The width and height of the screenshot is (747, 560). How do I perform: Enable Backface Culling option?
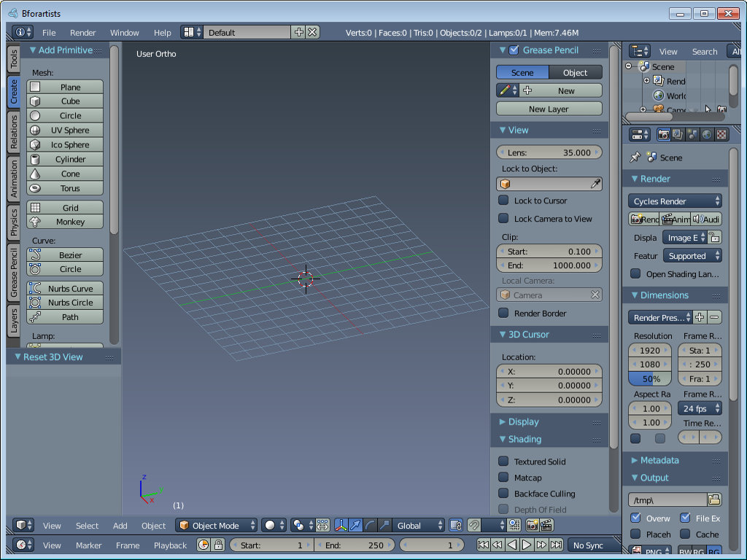click(x=503, y=494)
